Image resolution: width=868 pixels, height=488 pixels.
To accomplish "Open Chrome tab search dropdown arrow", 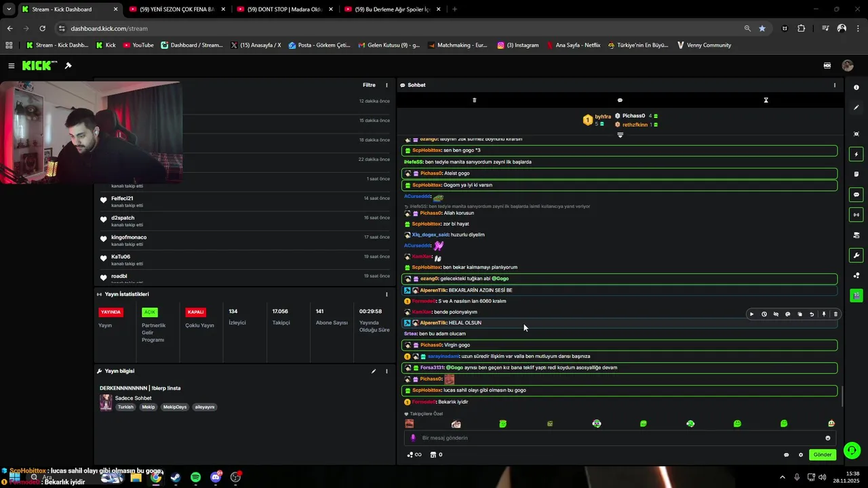I will tap(9, 9).
